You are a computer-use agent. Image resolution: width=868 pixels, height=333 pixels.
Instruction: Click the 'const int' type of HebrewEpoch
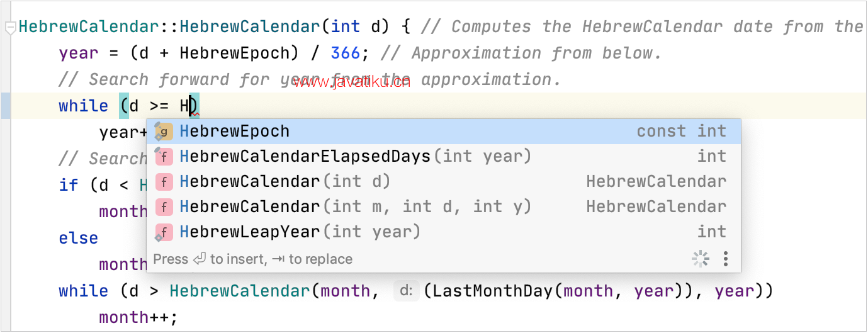681,132
